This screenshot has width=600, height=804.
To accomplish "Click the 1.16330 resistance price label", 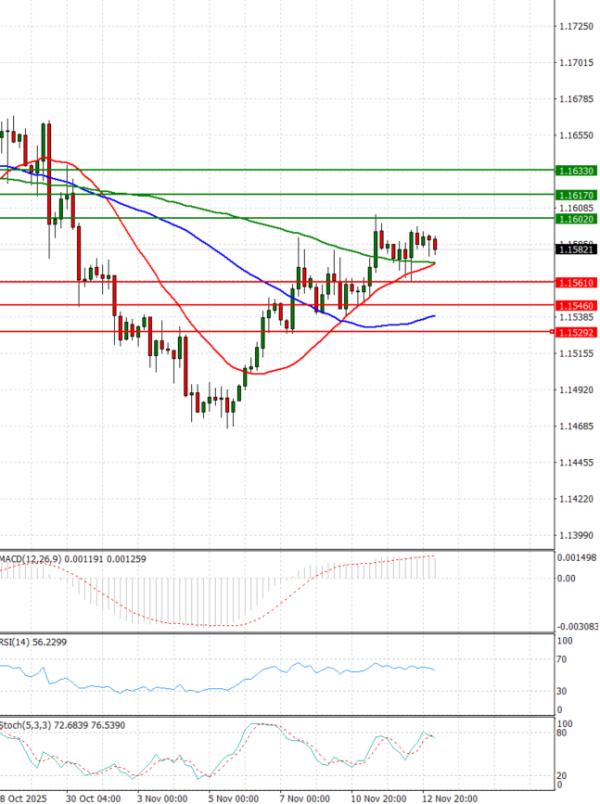I will click(577, 171).
